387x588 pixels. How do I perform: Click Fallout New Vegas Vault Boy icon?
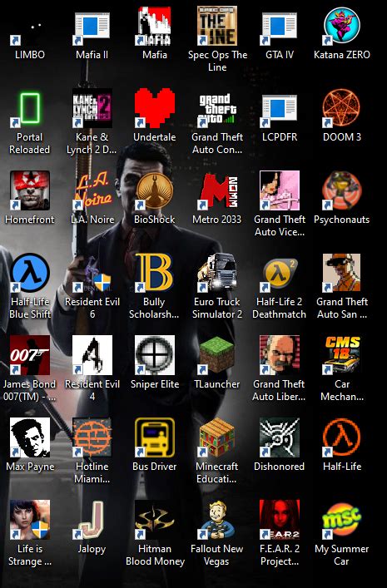pos(217,520)
